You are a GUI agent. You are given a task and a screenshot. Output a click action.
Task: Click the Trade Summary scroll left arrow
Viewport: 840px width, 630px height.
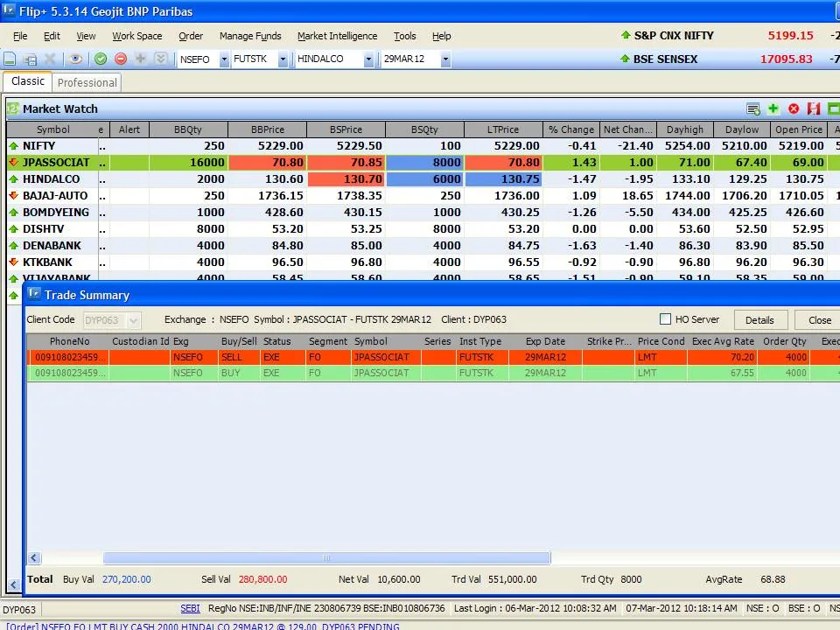pos(34,557)
